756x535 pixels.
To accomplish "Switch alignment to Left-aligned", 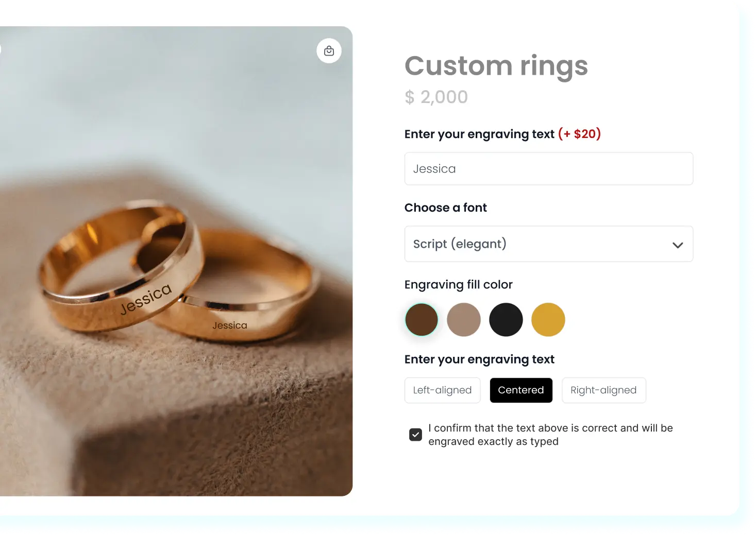I will coord(442,390).
